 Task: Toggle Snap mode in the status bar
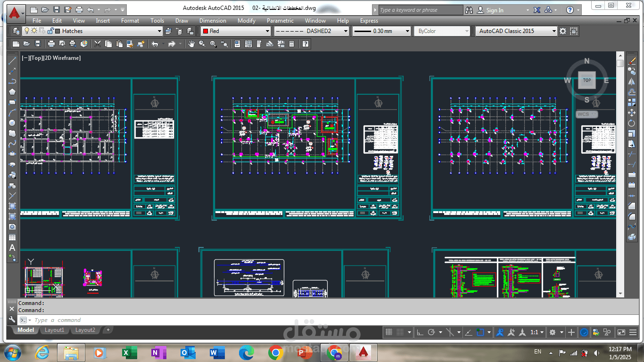[400, 332]
